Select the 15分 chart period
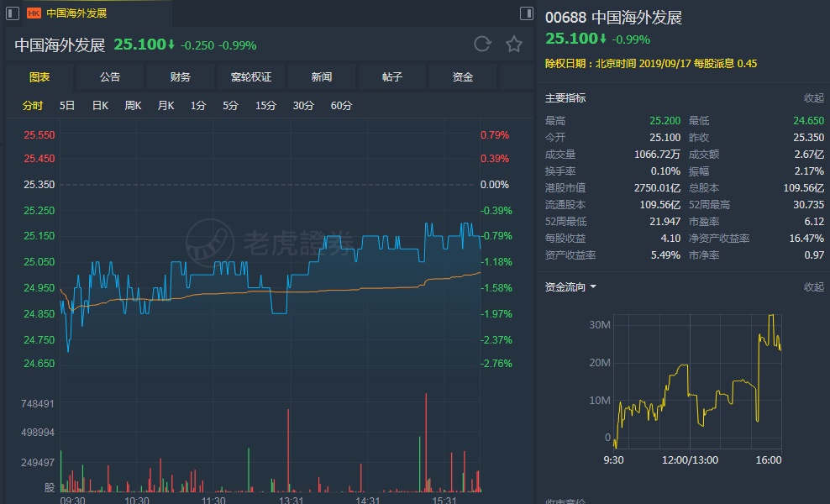 265,105
